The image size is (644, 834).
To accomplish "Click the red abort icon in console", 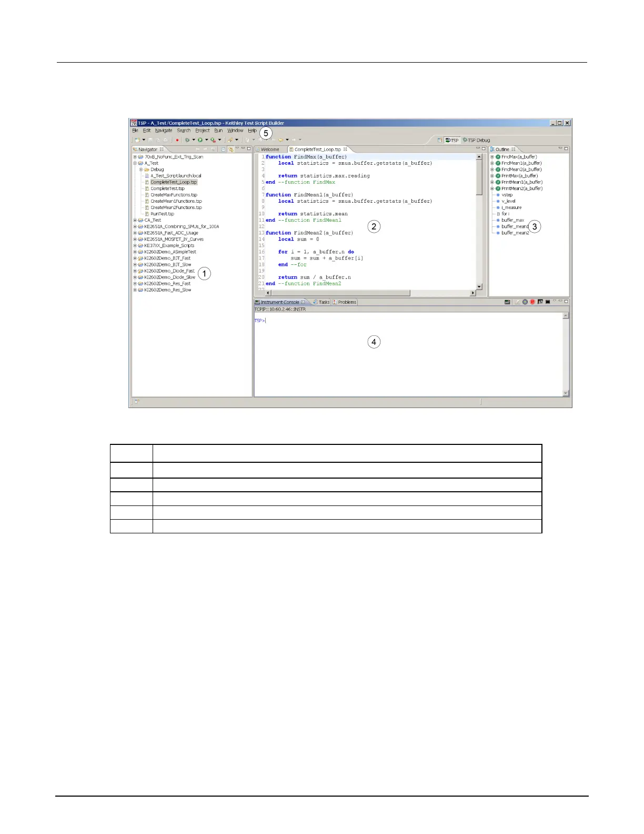I will (x=532, y=302).
